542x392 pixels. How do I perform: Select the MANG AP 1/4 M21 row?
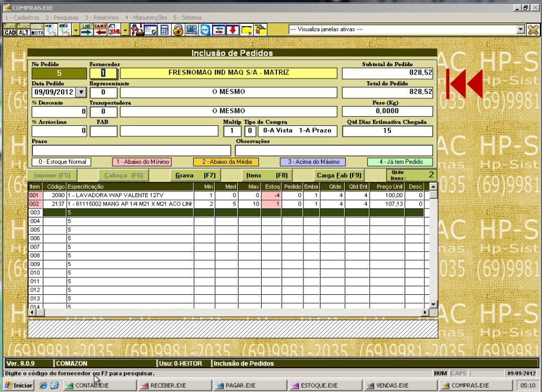tap(226, 204)
